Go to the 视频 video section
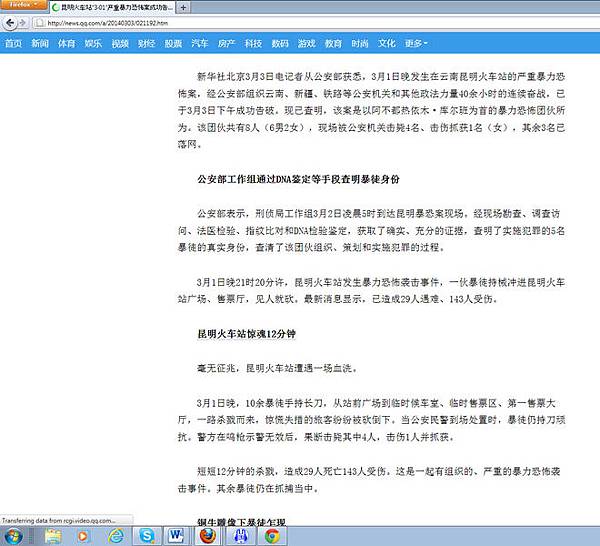The image size is (600, 546). coord(120,44)
